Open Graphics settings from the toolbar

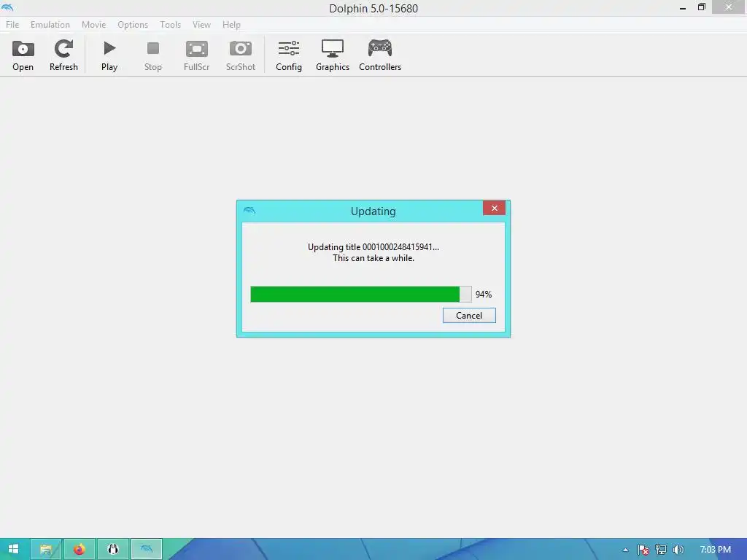(x=333, y=55)
